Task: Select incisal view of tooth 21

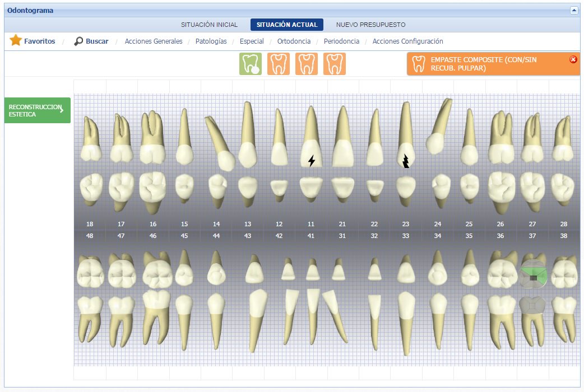Action: 342,189
